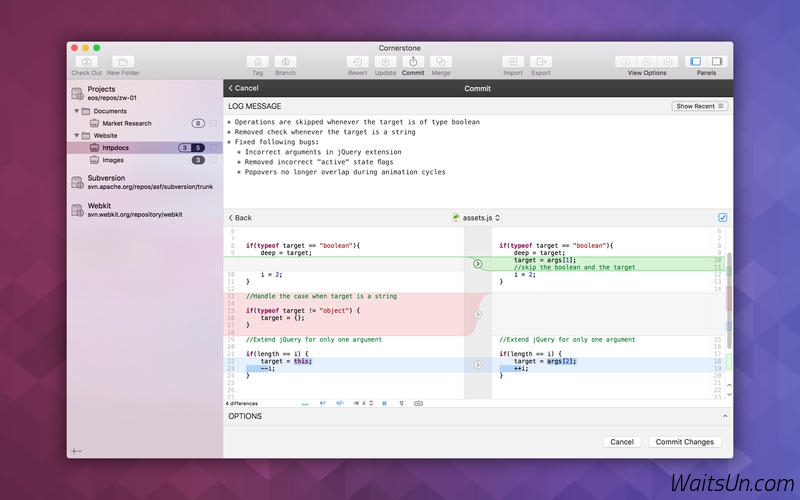The height and width of the screenshot is (500, 800).
Task: Click the +/- diff options icon
Action: (x=340, y=403)
